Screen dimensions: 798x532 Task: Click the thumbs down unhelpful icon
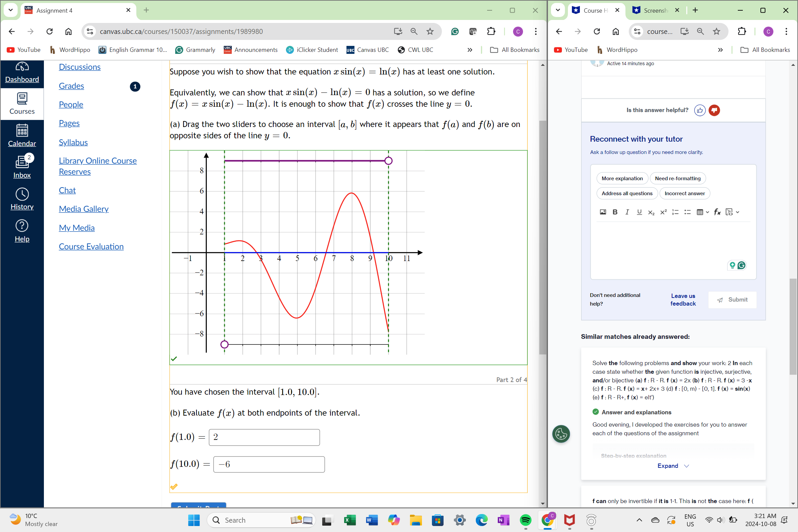point(714,110)
